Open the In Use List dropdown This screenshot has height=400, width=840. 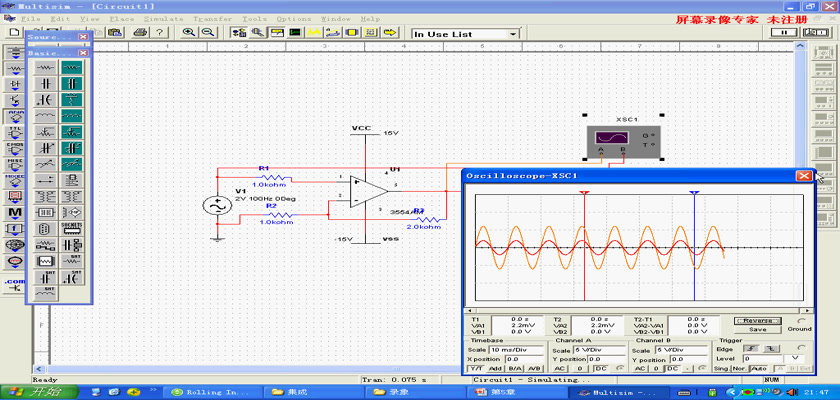pyautogui.click(x=513, y=34)
